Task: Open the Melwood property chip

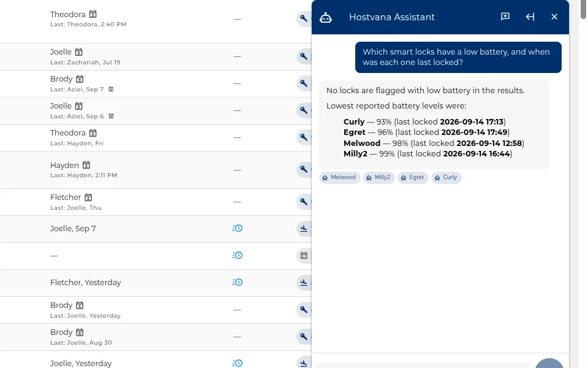Action: (340, 177)
